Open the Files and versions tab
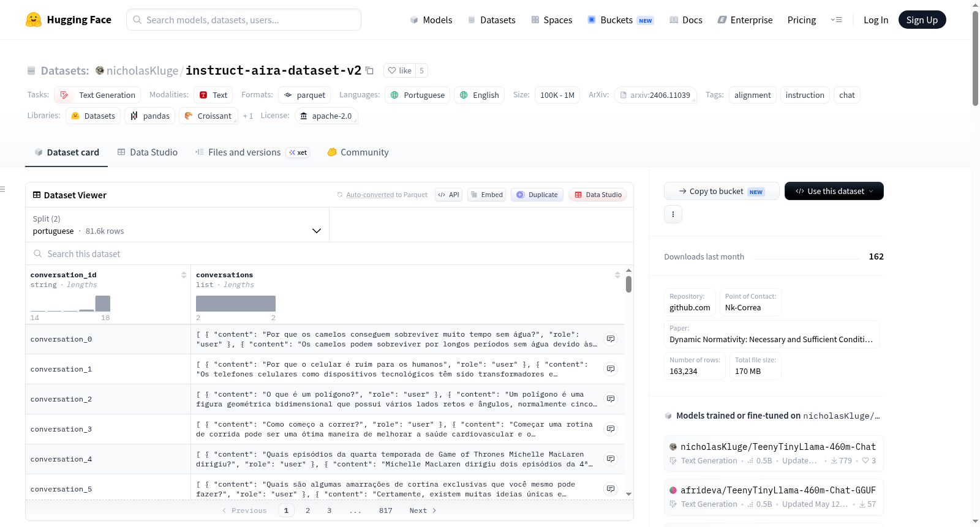The width and height of the screenshot is (980, 527). coord(252,152)
